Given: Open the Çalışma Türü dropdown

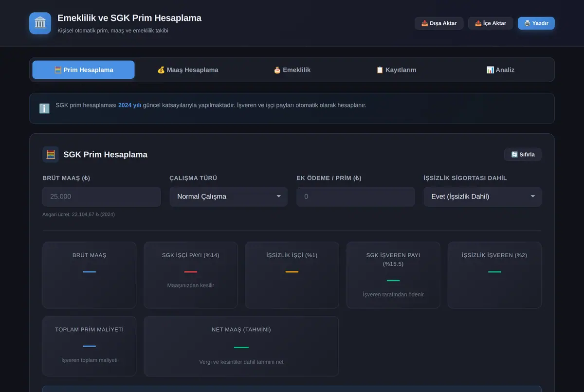Looking at the screenshot, I should (229, 196).
